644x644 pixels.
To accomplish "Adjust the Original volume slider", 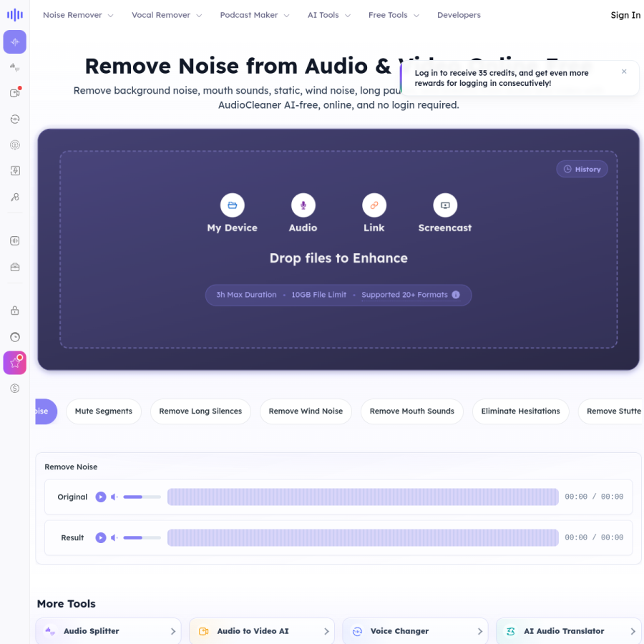I will click(142, 497).
